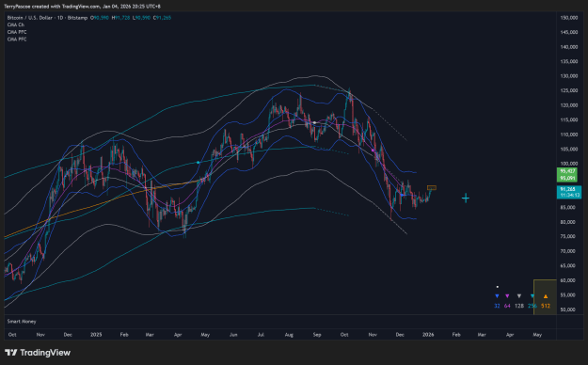Click the 64 period label
Image resolution: width=588 pixels, height=365 pixels.
[507, 306]
